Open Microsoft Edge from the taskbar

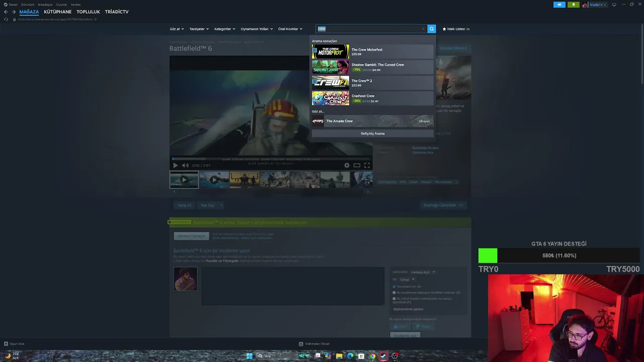350,356
